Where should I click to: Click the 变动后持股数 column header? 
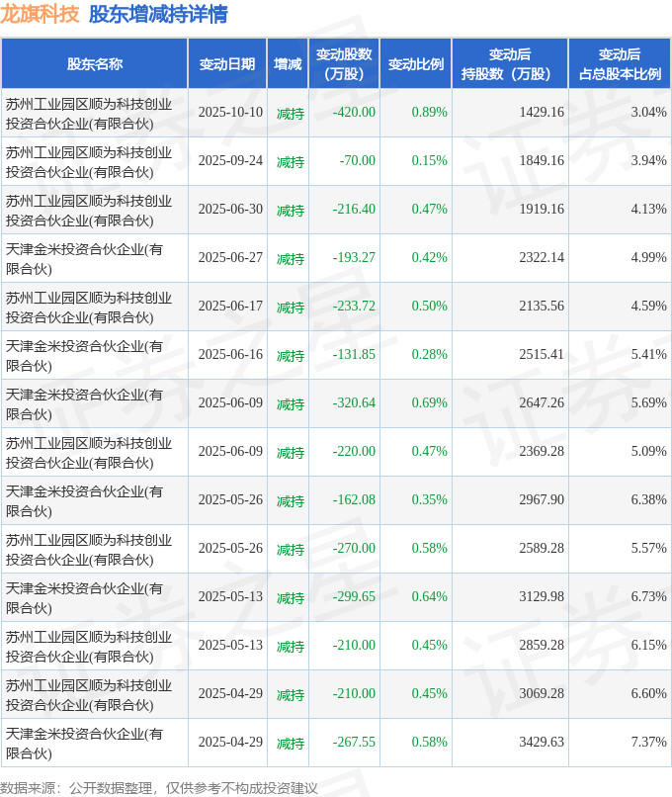point(510,64)
